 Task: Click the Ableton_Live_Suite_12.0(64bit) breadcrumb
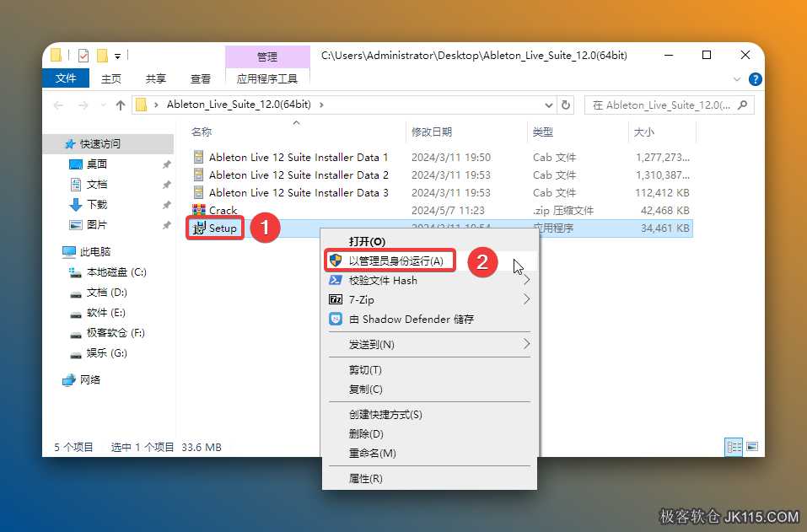239,105
